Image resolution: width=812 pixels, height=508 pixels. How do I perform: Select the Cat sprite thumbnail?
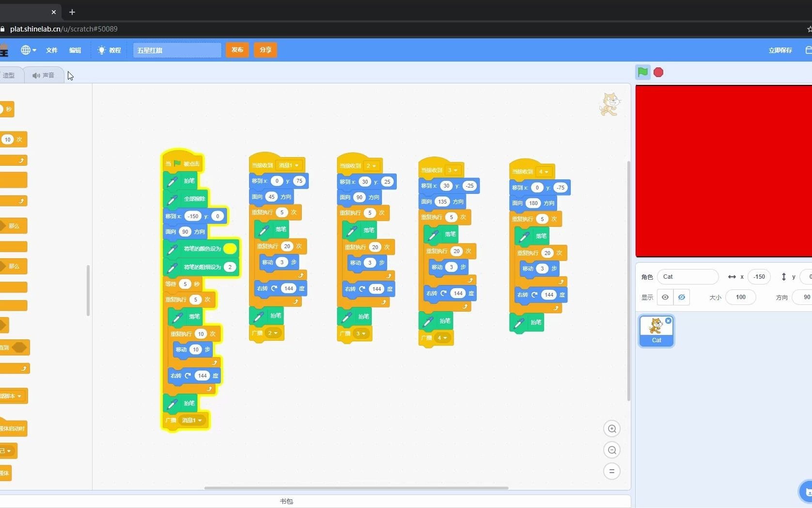point(656,331)
